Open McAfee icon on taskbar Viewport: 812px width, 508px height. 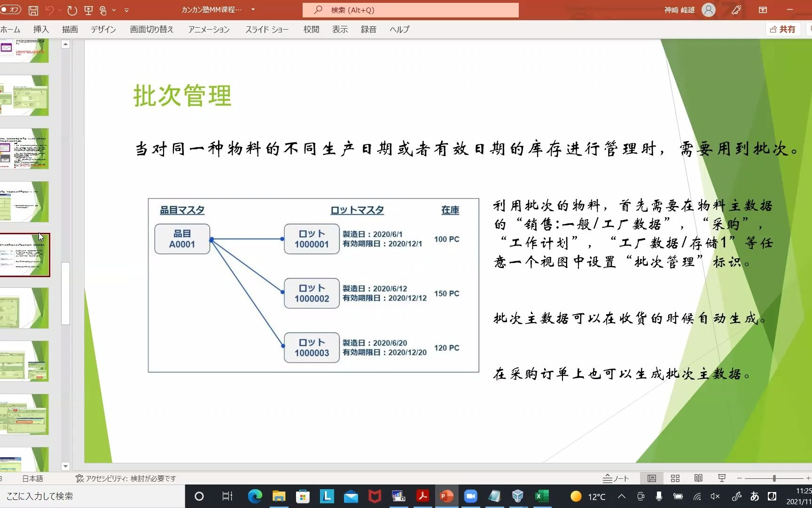point(375,496)
